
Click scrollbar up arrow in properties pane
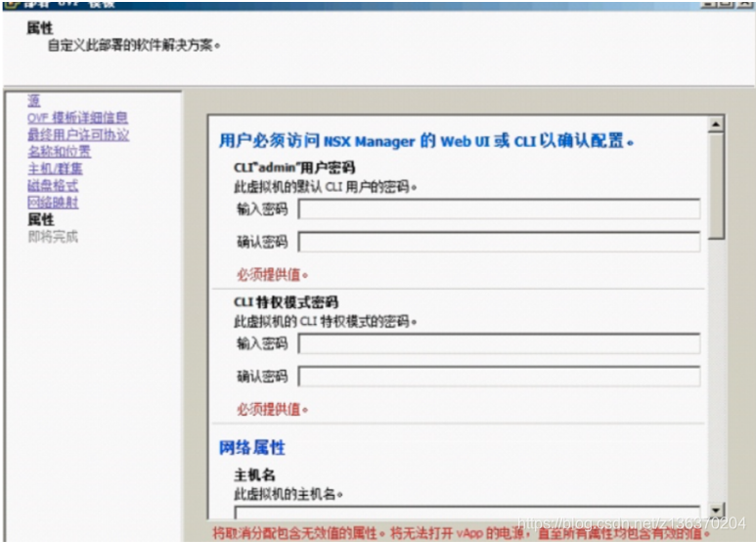coord(716,124)
